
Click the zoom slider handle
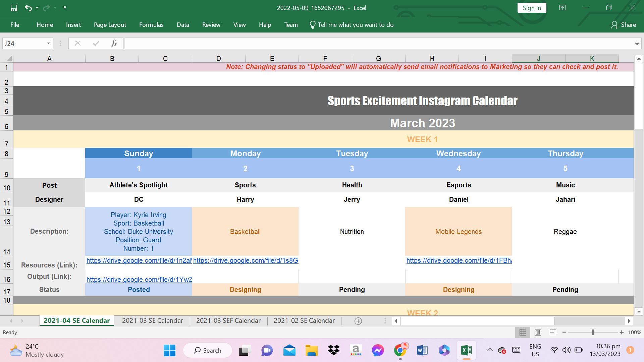click(593, 333)
